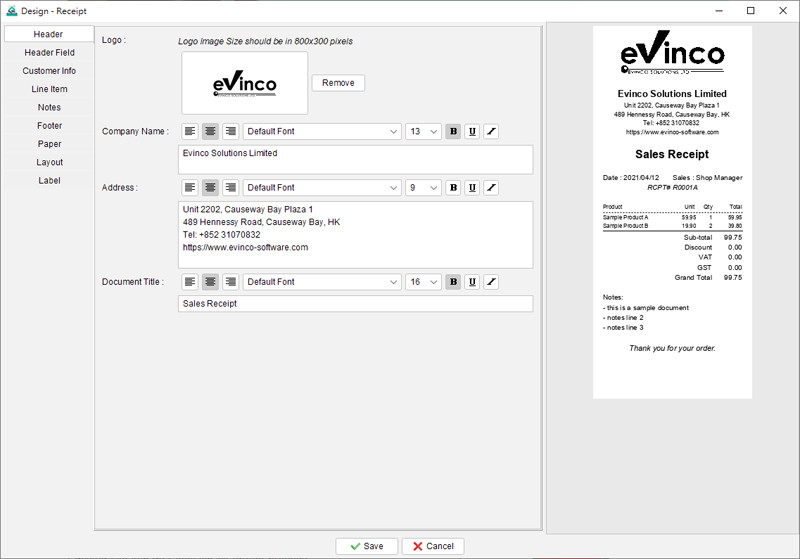The width and height of the screenshot is (800, 559).
Task: Toggle underline for Company Name
Action: click(472, 131)
